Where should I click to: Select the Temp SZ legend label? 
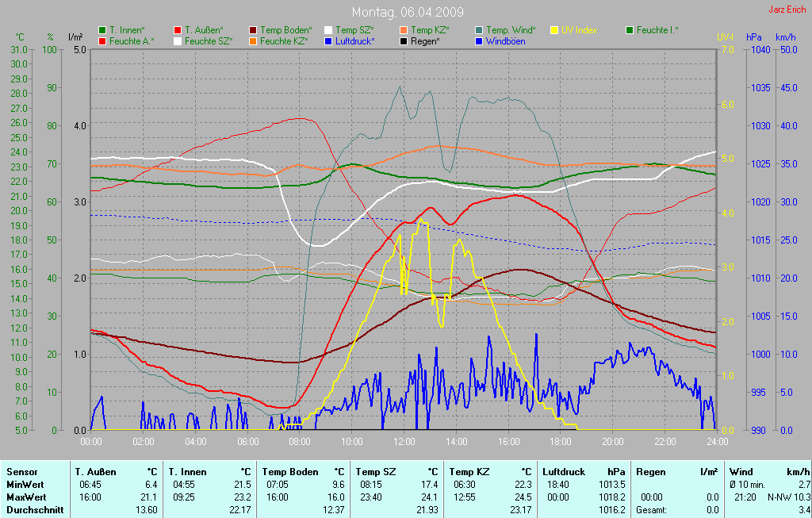[x=355, y=30]
